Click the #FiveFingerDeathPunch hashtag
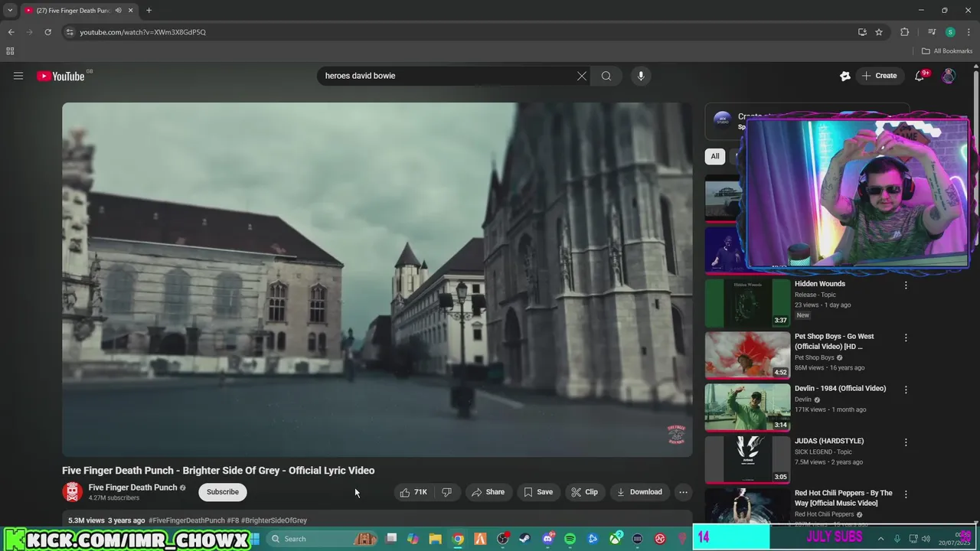This screenshot has height=551, width=980. [x=187, y=520]
